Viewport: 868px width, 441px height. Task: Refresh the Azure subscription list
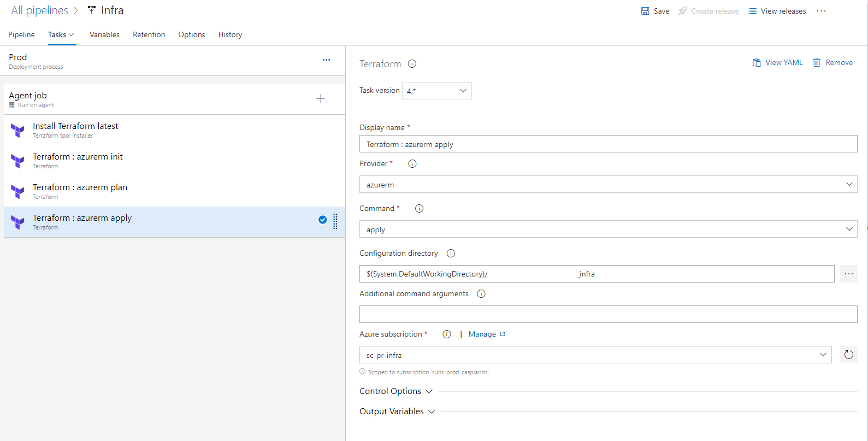(x=848, y=355)
